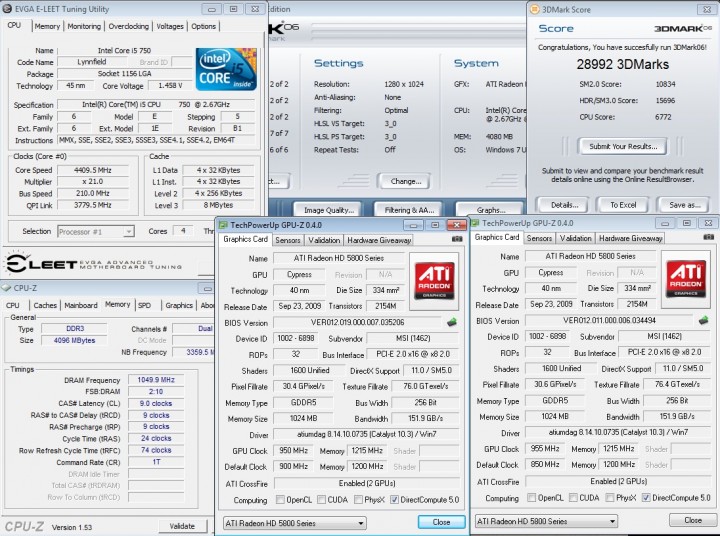The image size is (720, 536).
Task: Open Image Quality in 3DMark06
Action: click(329, 210)
